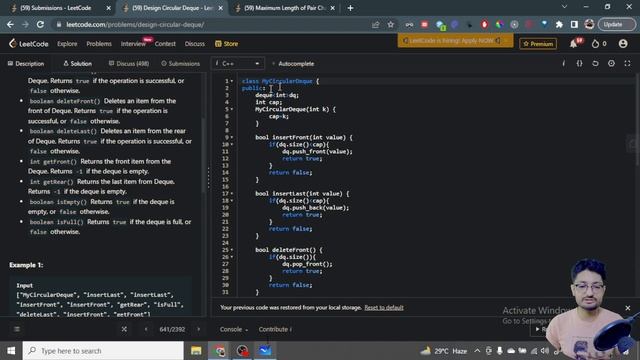The height and width of the screenshot is (360, 640).
Task: Open Chrome from the taskbar
Action: (219, 351)
